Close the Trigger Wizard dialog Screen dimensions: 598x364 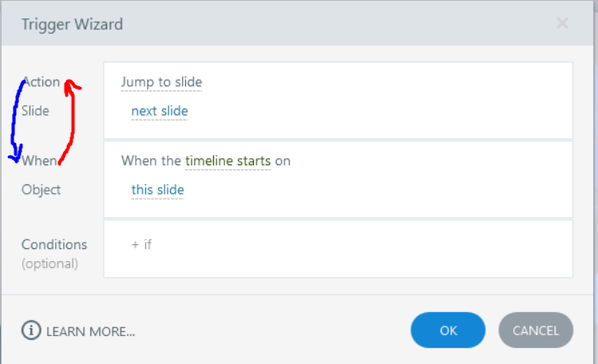point(562,23)
